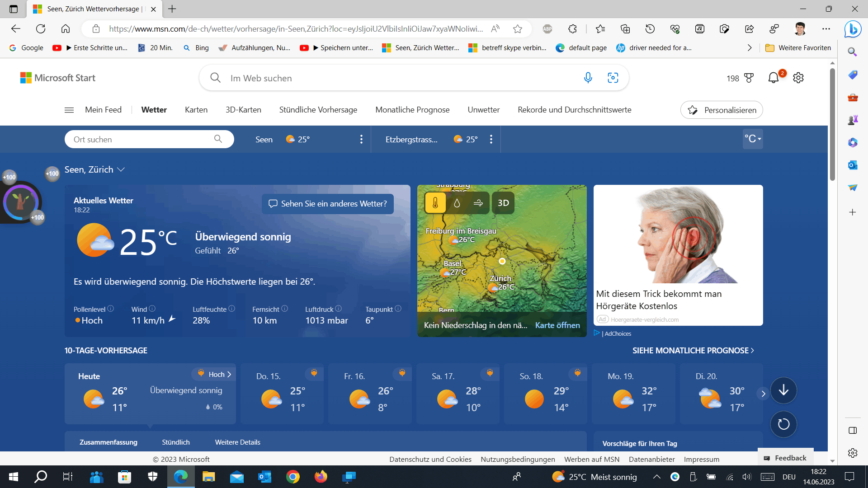
Task: Expand the Seen, Zürich location dropdown
Action: tap(121, 170)
